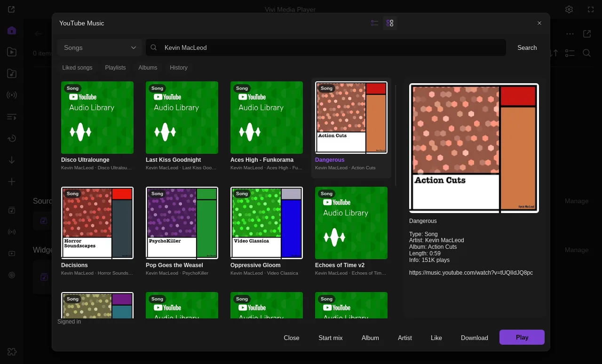Viewport: 602px width, 364px height.
Task: Open the Home icon in left sidebar
Action: (x=12, y=31)
